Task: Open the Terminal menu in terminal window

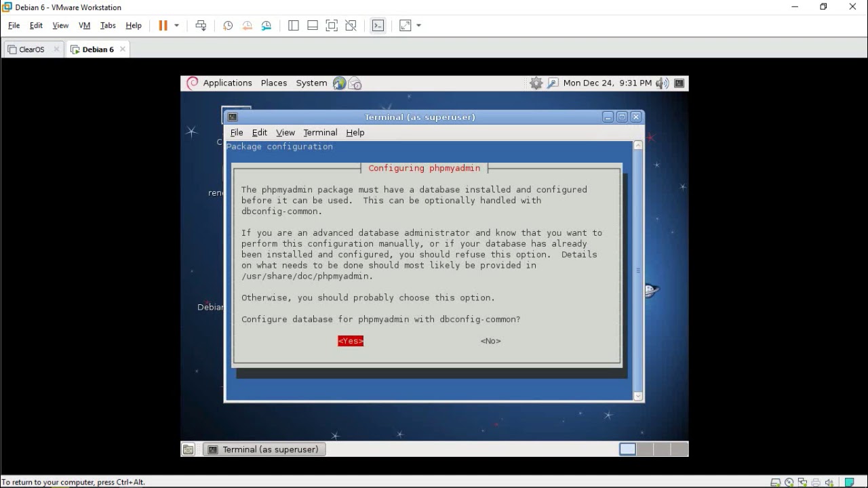Action: (320, 133)
